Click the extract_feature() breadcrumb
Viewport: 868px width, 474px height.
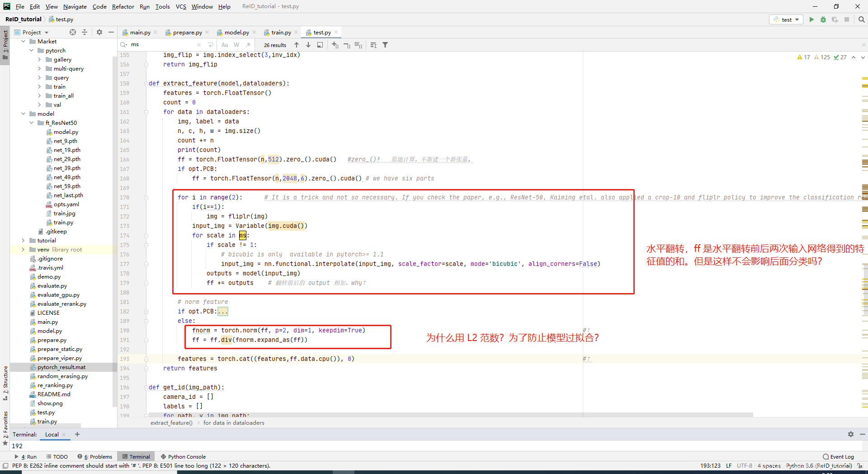click(x=171, y=422)
